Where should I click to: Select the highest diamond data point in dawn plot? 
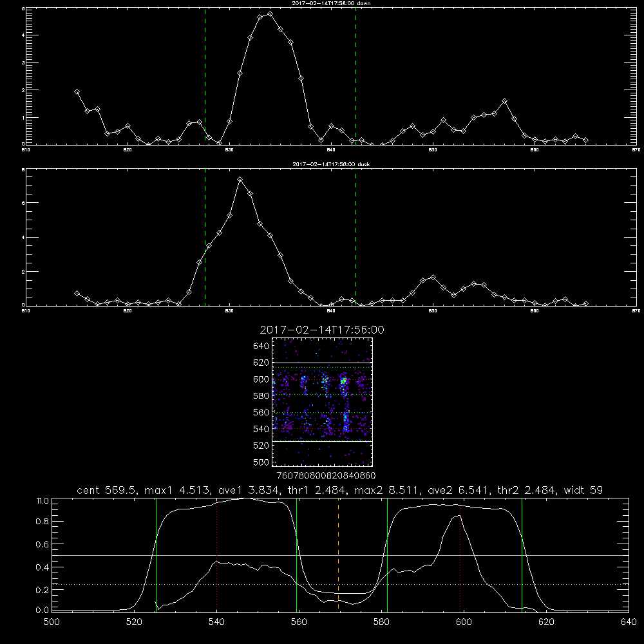click(x=270, y=14)
